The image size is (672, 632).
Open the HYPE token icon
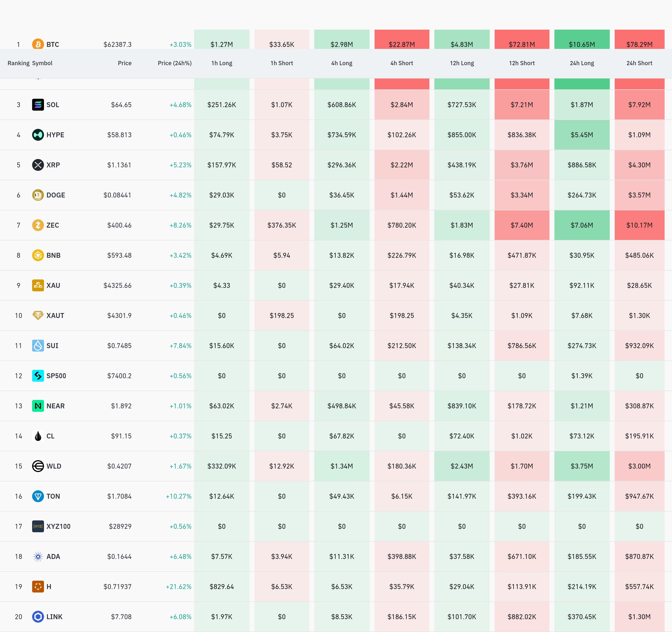[x=38, y=135]
